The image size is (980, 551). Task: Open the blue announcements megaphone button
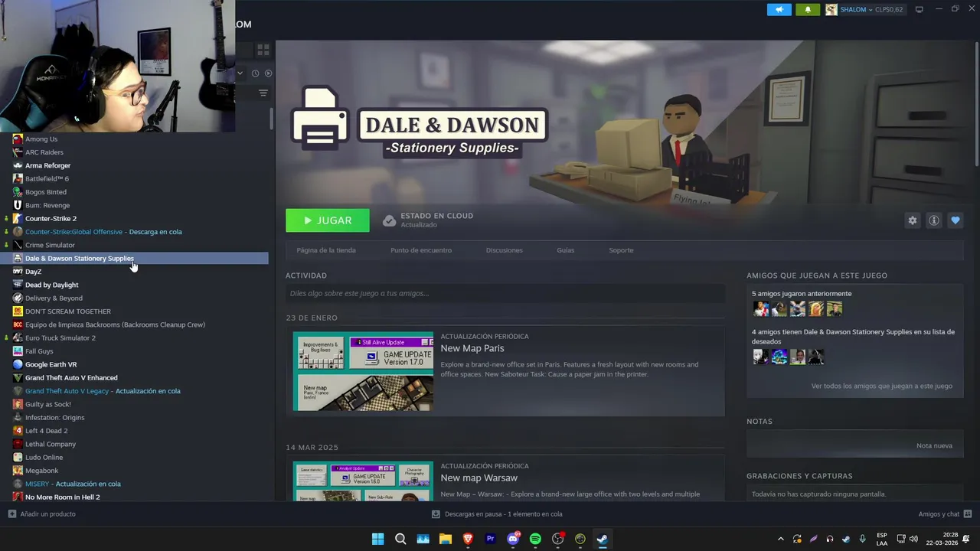click(x=779, y=9)
